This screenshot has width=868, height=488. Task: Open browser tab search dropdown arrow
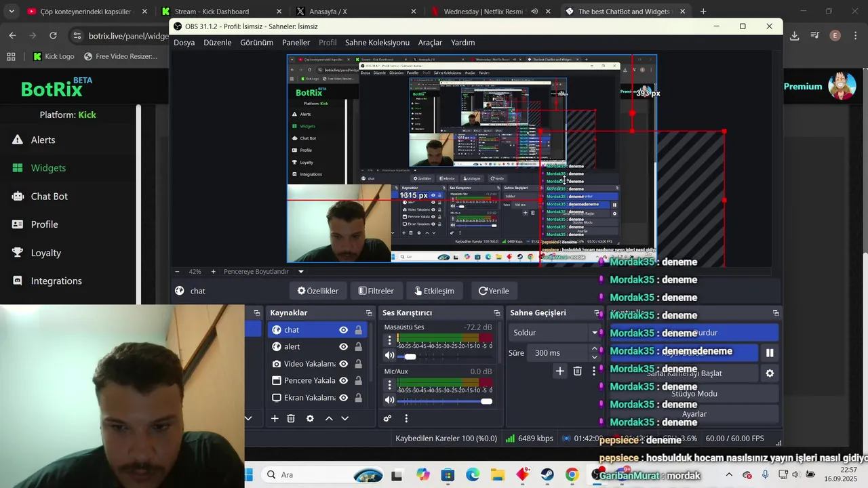point(12,11)
